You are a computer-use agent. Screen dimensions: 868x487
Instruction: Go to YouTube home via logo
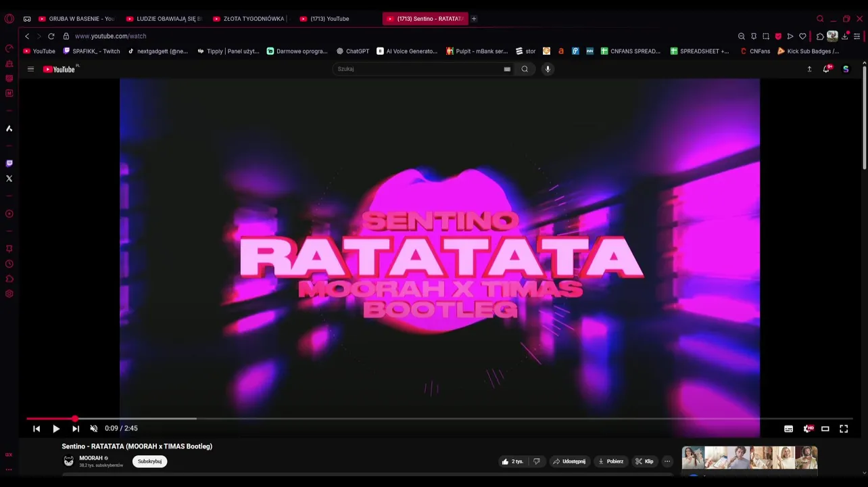59,69
